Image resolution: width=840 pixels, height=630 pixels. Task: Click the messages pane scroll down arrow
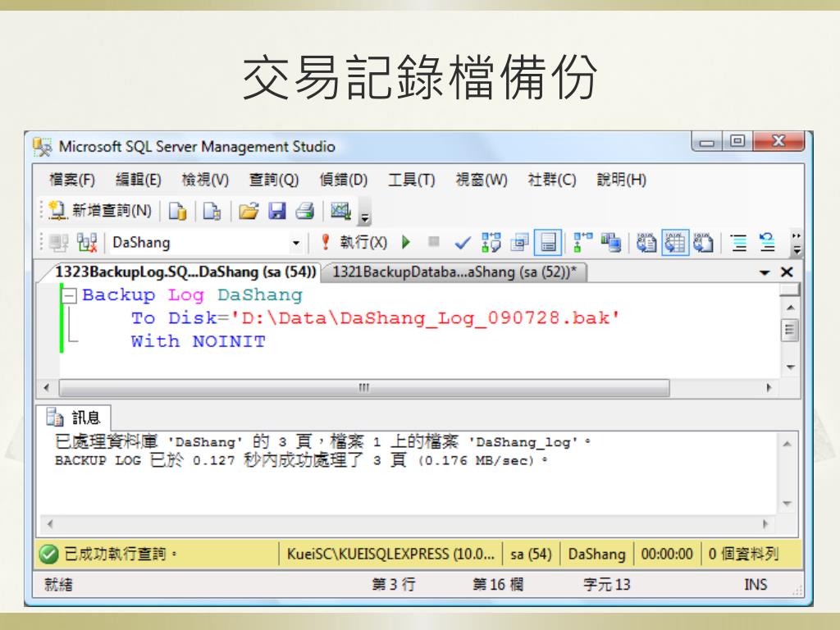point(787,503)
